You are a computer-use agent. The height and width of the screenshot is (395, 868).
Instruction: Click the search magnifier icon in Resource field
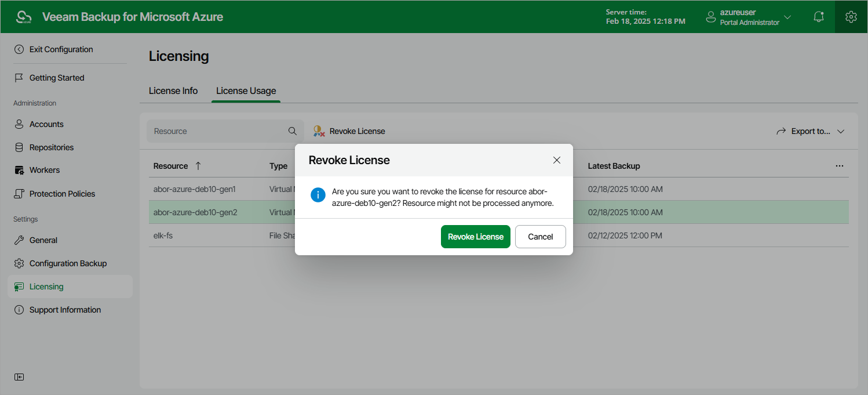tap(293, 131)
